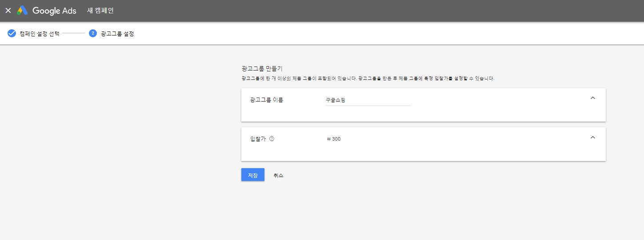Click the Google Ads logo icon
644x240 pixels.
pos(22,11)
